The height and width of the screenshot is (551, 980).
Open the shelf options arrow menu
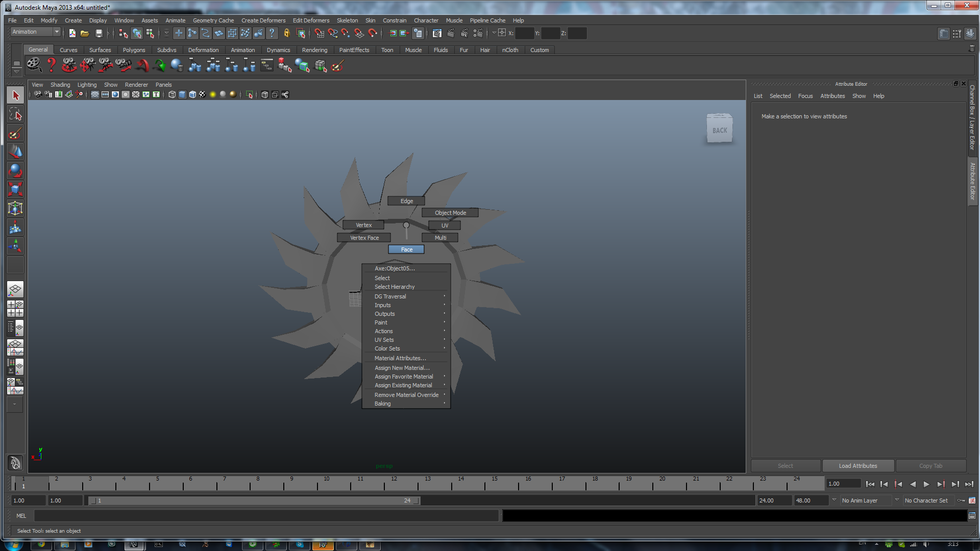tap(16, 71)
